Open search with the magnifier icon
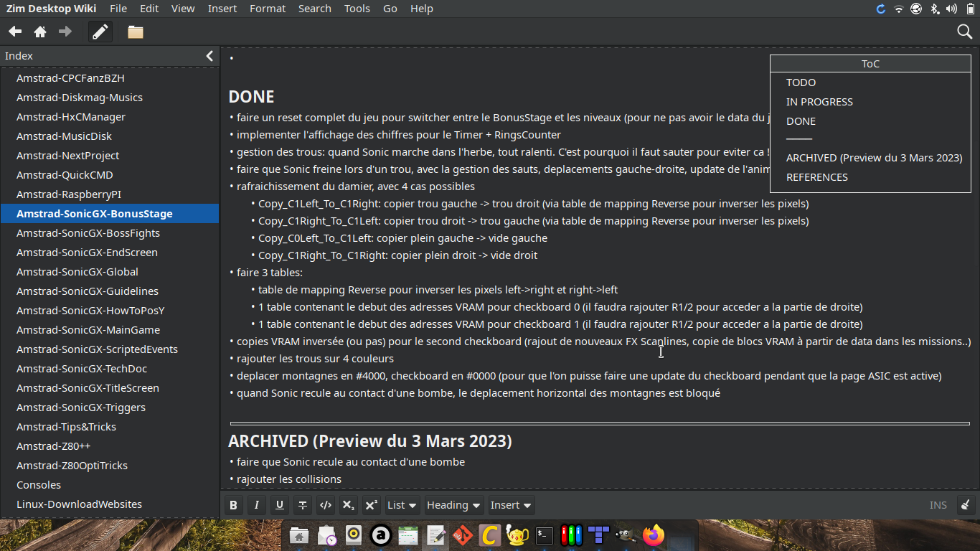The image size is (980, 551). pos(965,32)
